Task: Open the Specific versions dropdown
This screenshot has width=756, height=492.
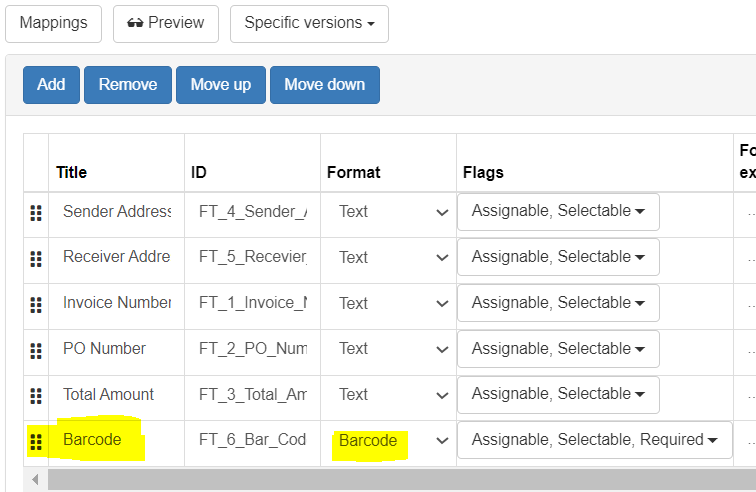Action: pyautogui.click(x=309, y=23)
